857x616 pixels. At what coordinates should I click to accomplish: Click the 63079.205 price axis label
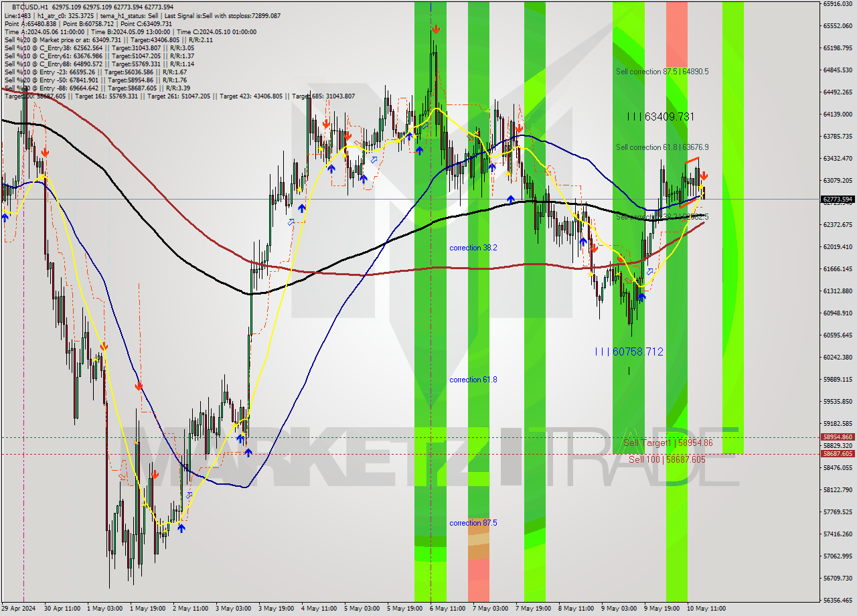coord(838,181)
